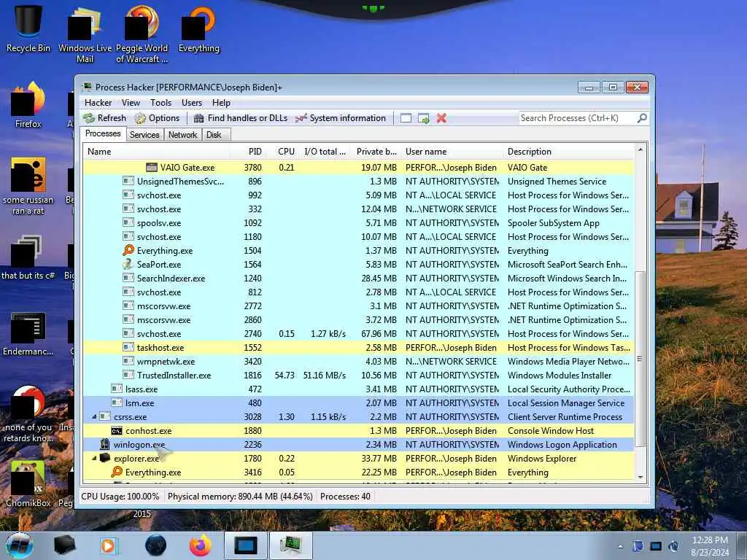The image size is (747, 560).
Task: Click the find window toolbar icon
Action: [406, 118]
